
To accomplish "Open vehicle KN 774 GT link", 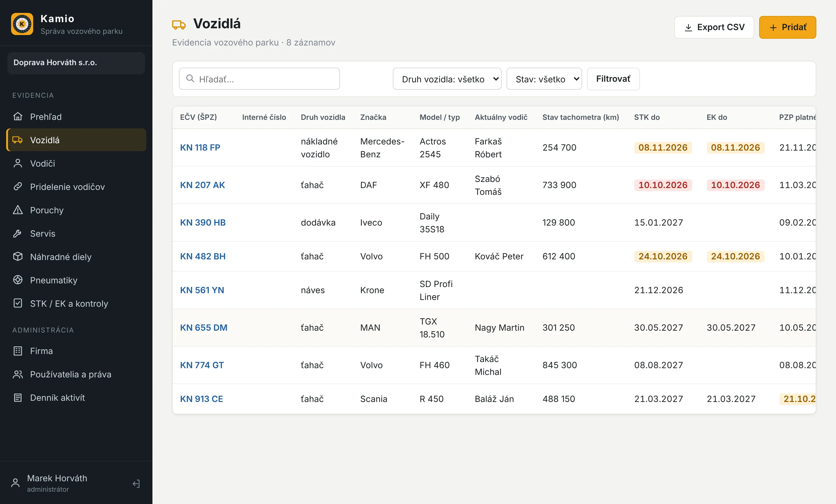I will (x=202, y=365).
